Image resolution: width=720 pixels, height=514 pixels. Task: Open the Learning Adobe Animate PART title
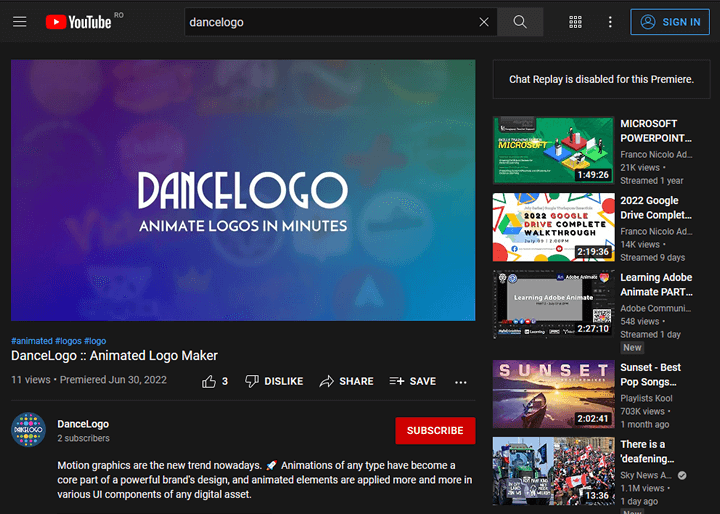tap(656, 285)
